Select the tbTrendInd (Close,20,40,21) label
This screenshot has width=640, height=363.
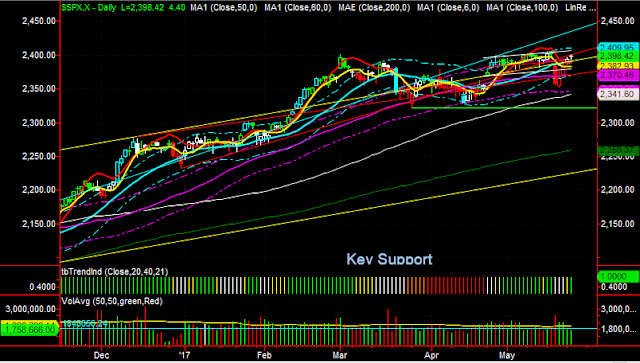tap(114, 272)
